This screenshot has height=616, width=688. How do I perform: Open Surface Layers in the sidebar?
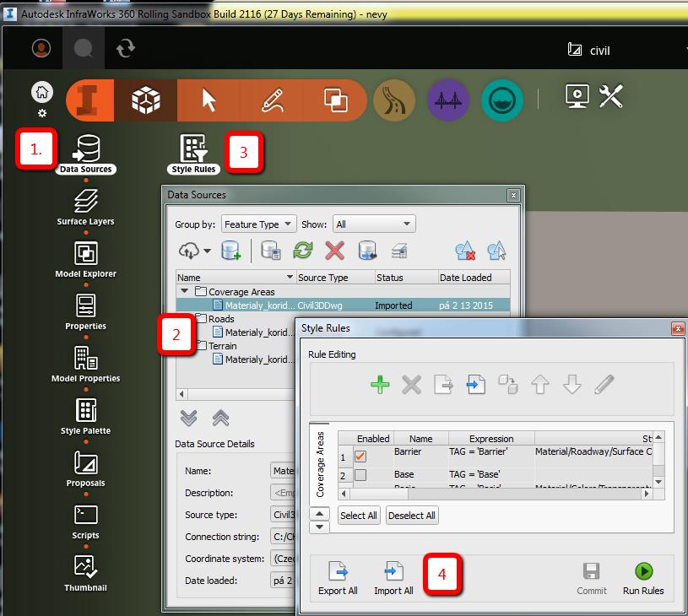[x=85, y=208]
